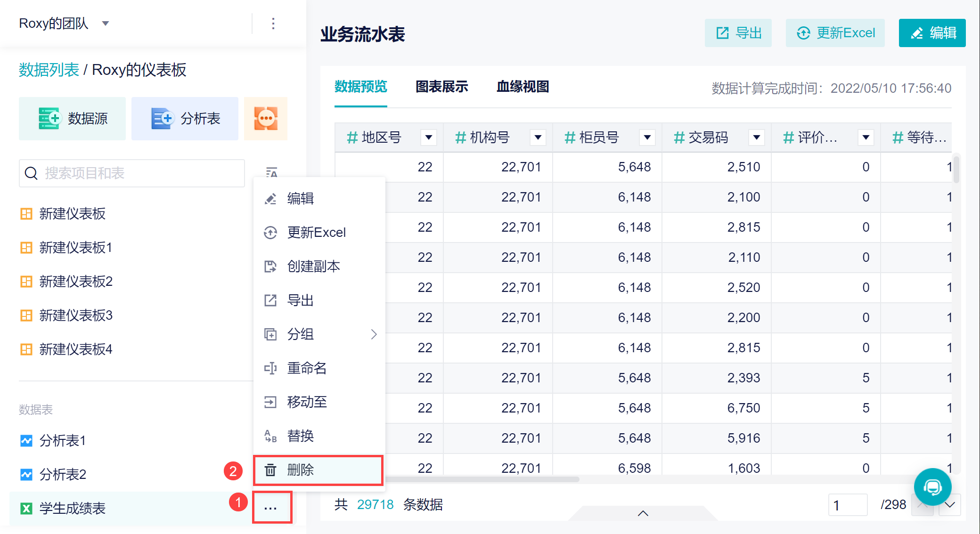Click the horizontal scrollbar under the table
This screenshot has width=980, height=534.
pyautogui.click(x=481, y=479)
